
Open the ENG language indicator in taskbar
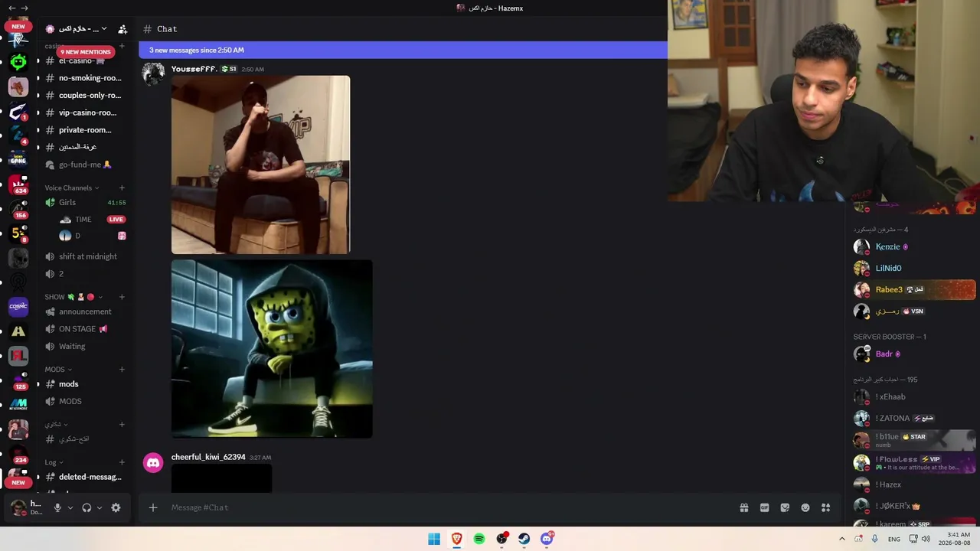(x=893, y=539)
